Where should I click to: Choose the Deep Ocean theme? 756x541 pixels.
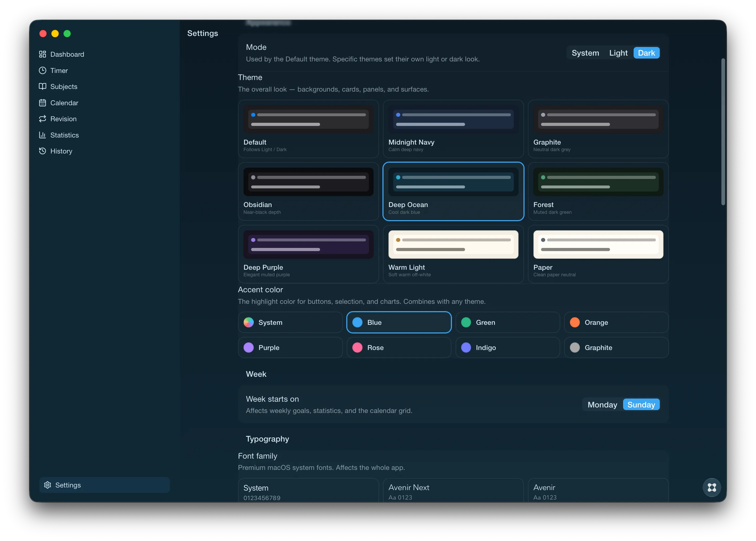click(x=453, y=191)
